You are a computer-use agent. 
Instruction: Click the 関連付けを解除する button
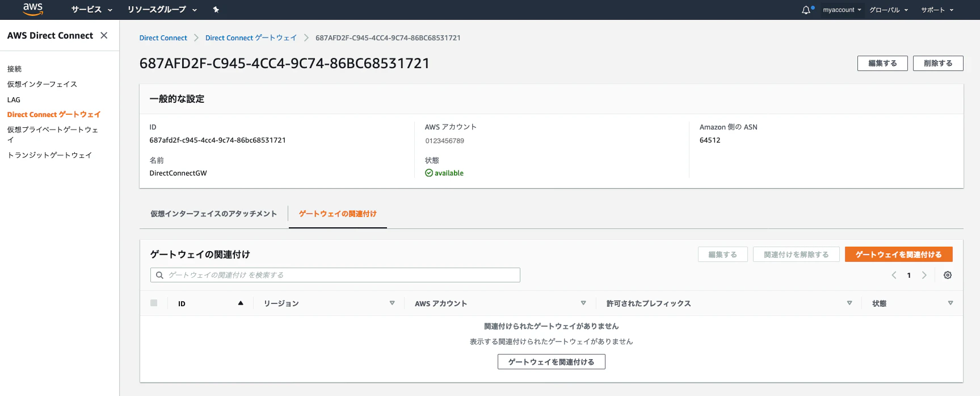(x=796, y=255)
